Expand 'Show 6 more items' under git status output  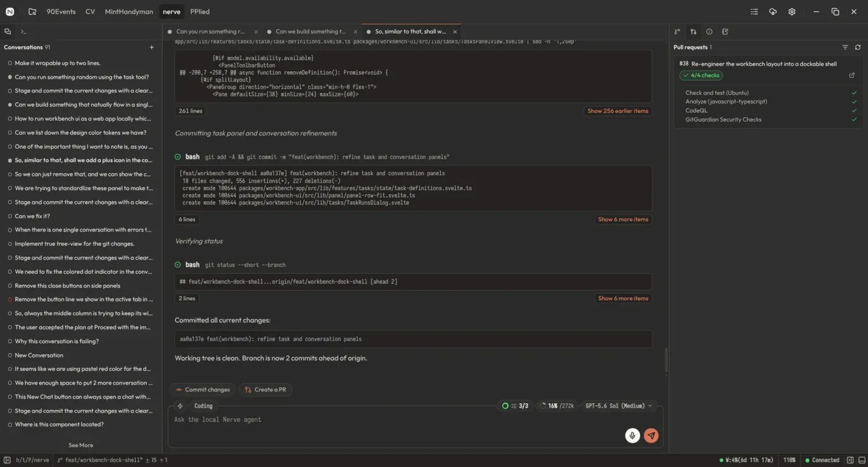(x=623, y=299)
